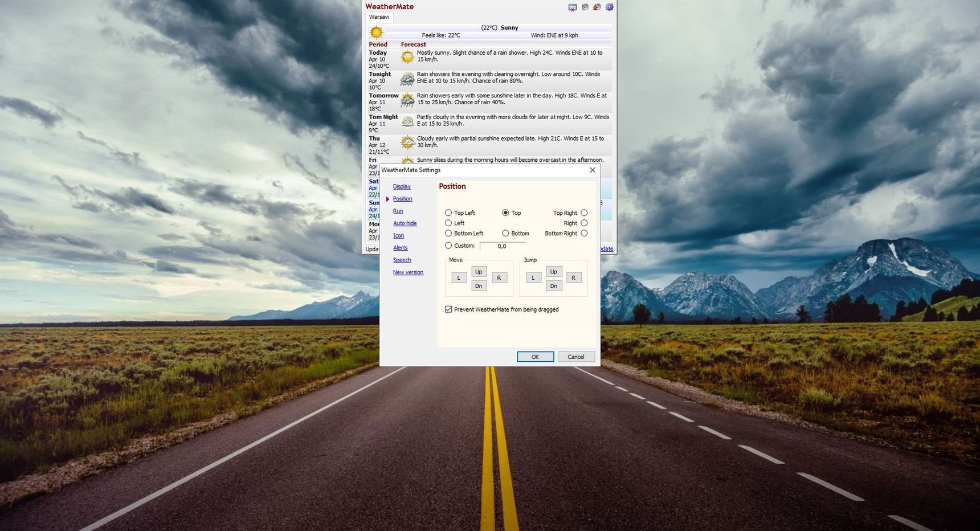Click the 'Wind: ENE at 9 kph' text
Image resolution: width=980 pixels, height=531 pixels.
(x=554, y=35)
